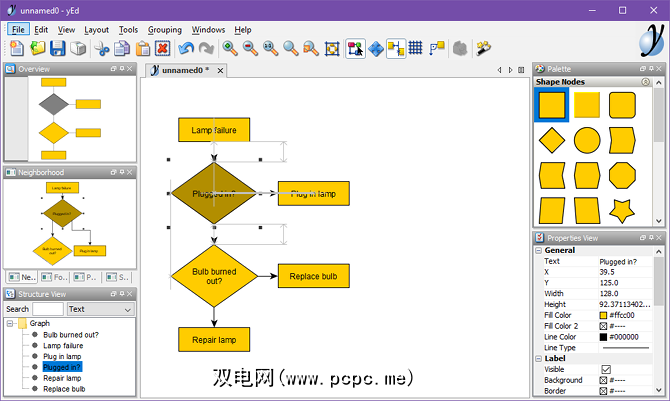Screen dimensions: 670x401
Task: Click the Print toolbar icon
Action: pyautogui.click(x=78, y=48)
